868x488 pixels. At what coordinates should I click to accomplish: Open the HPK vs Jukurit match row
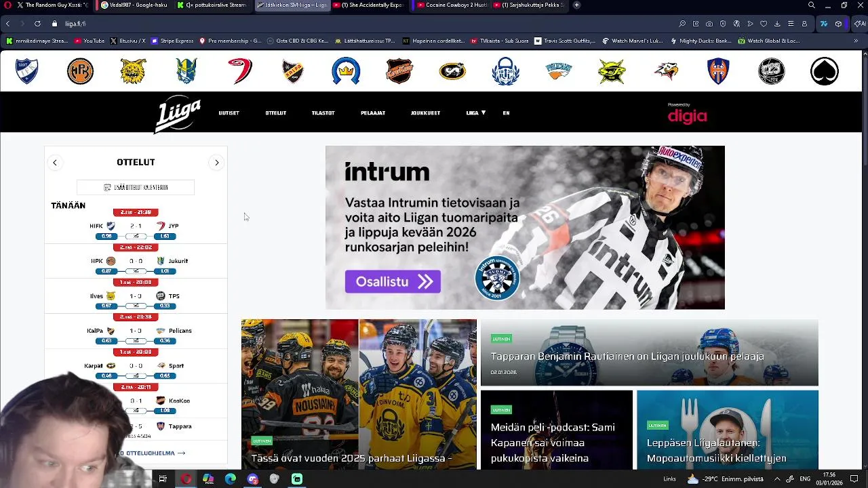(x=136, y=261)
